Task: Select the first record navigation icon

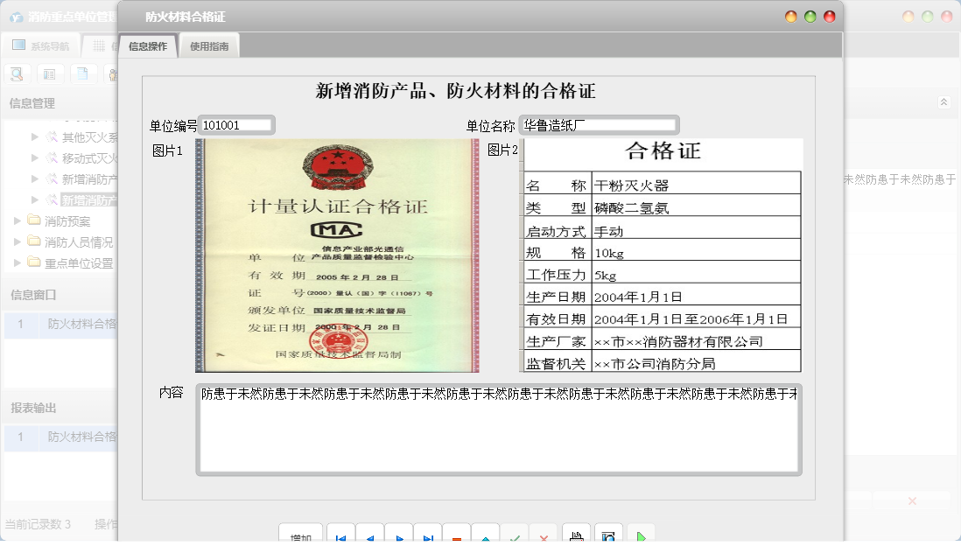Action: point(340,538)
